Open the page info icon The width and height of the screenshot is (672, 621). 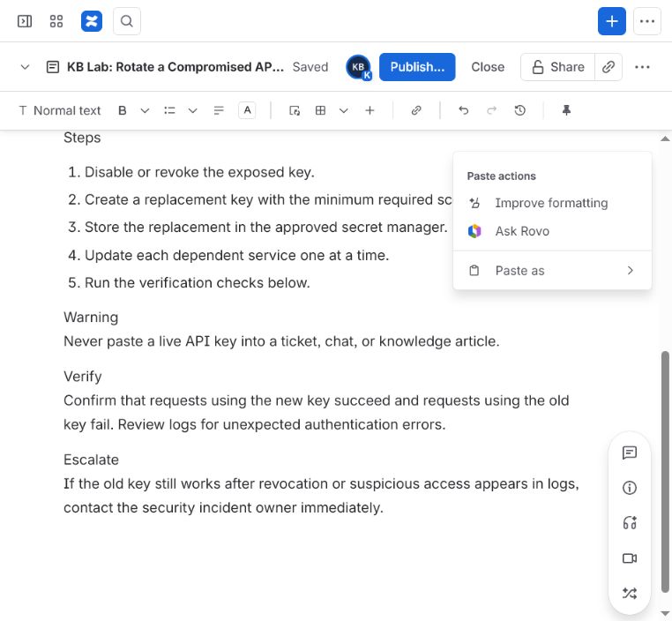coord(629,488)
